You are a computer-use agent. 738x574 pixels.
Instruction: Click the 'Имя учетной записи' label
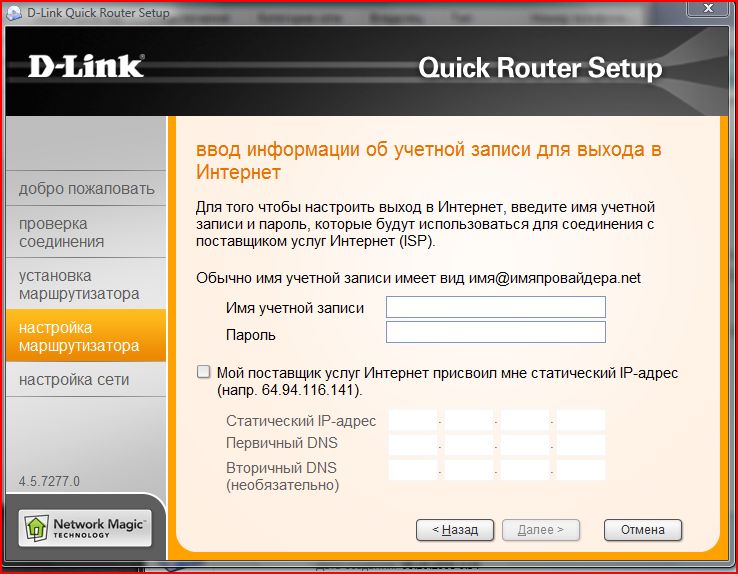click(x=295, y=308)
